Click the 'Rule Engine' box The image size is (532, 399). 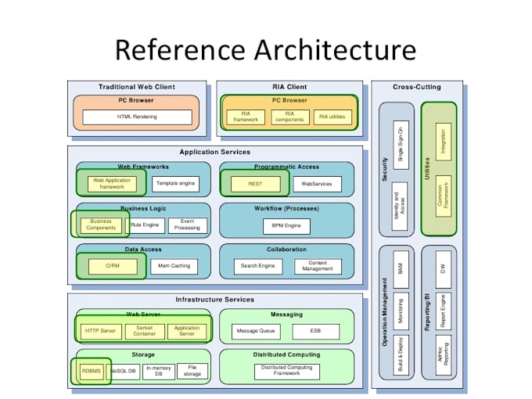pos(145,225)
